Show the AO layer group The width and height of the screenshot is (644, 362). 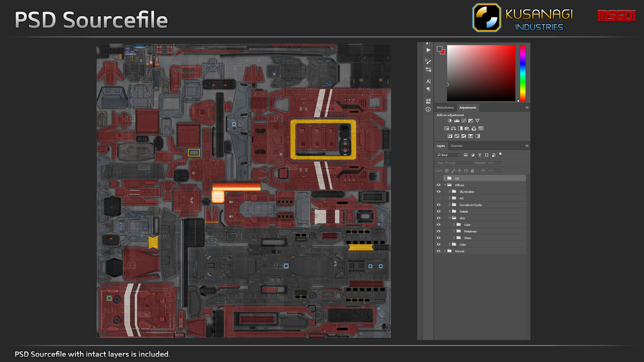click(438, 198)
